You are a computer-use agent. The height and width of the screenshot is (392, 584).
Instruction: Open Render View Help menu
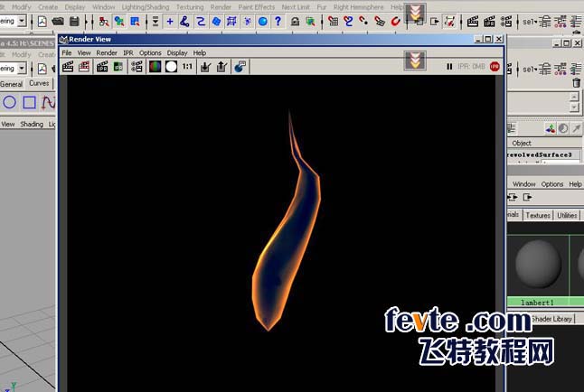click(x=200, y=53)
